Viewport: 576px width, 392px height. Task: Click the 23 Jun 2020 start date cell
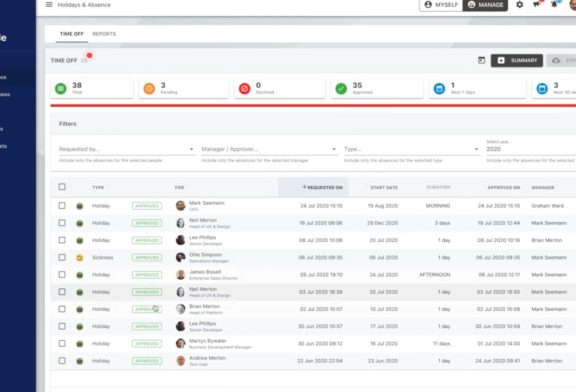pos(383,361)
